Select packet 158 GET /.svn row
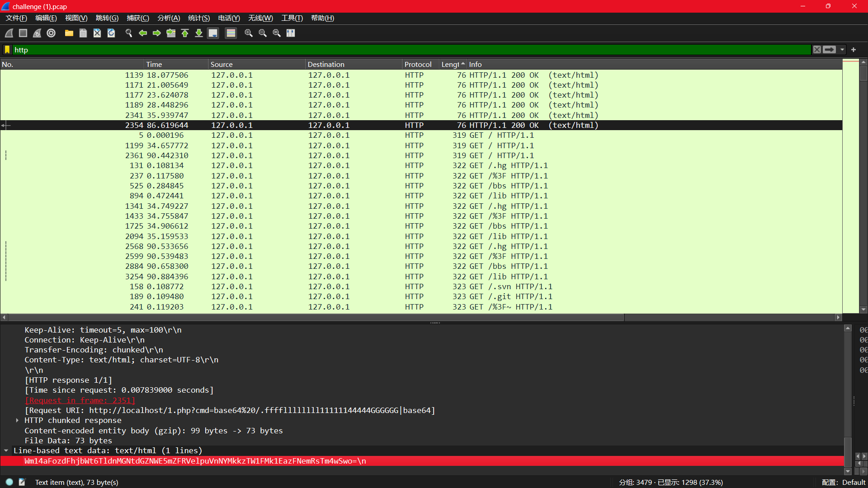Viewport: 868px width, 488px height. [421, 286]
